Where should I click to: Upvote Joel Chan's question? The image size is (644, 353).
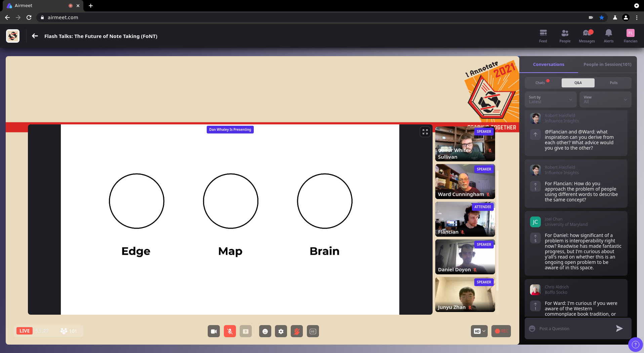(535, 238)
